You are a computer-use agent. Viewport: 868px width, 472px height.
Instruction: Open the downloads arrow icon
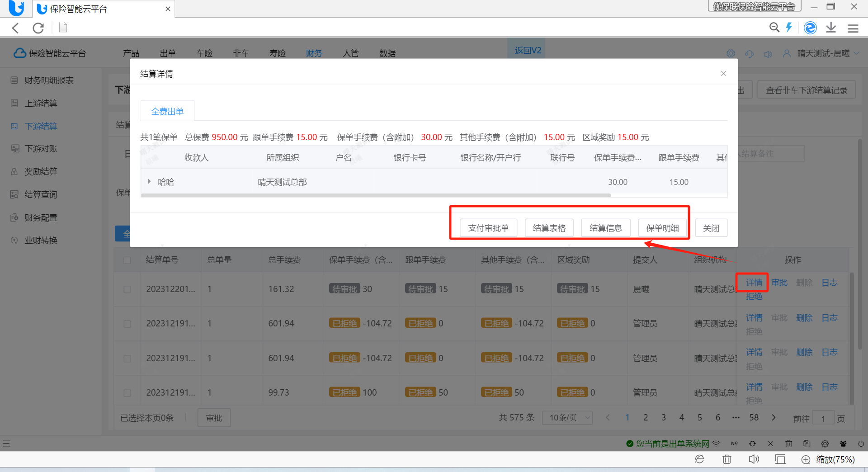pyautogui.click(x=831, y=28)
